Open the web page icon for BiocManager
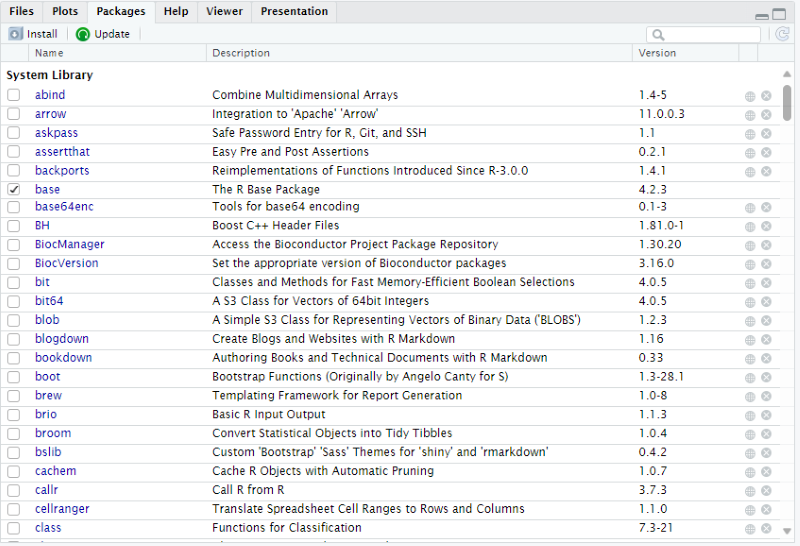The height and width of the screenshot is (546, 800). click(x=750, y=245)
